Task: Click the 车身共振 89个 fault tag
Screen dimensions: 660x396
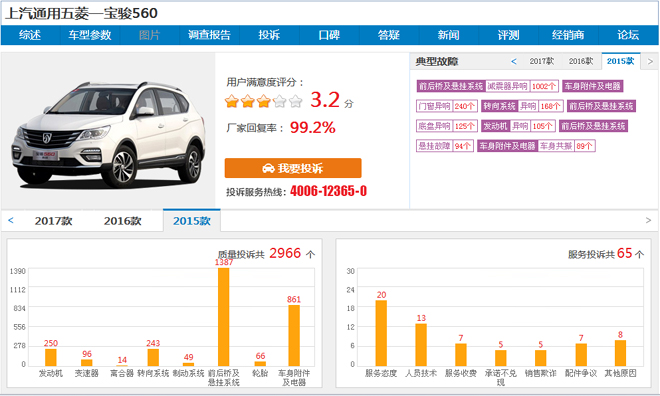Action: point(536,146)
